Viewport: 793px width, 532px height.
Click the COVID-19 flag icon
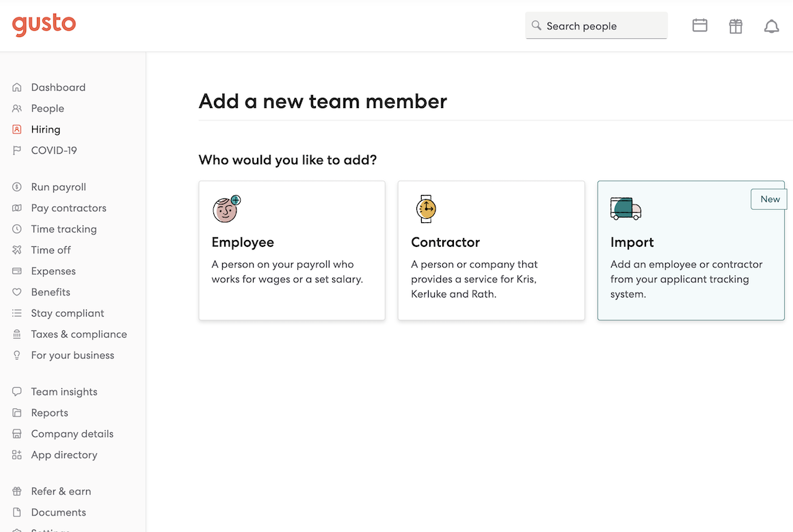click(16, 150)
